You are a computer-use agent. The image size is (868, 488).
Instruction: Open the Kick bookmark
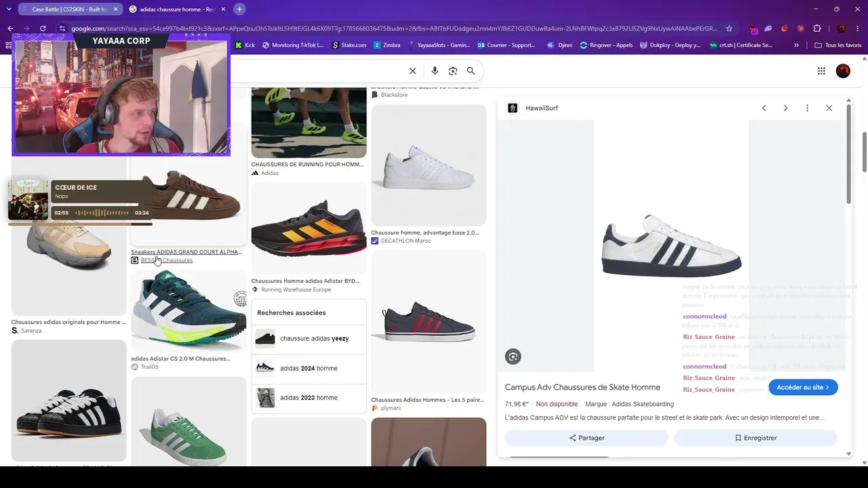pos(245,45)
